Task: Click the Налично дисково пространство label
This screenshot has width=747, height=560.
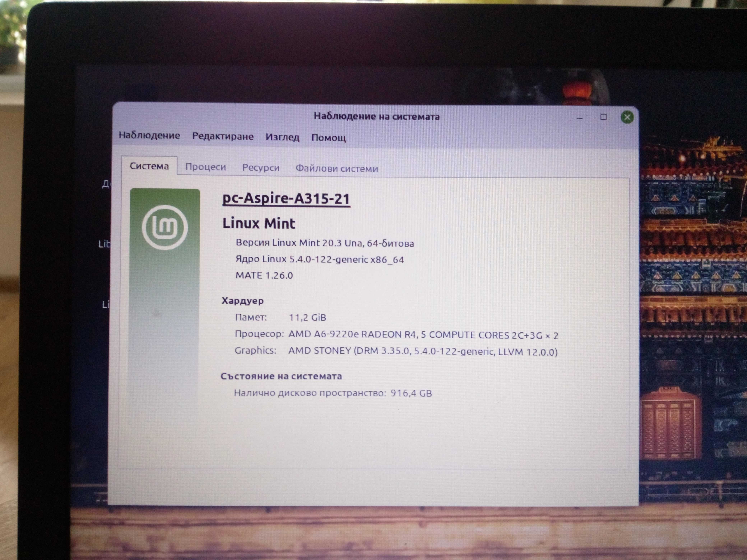Action: point(310,393)
